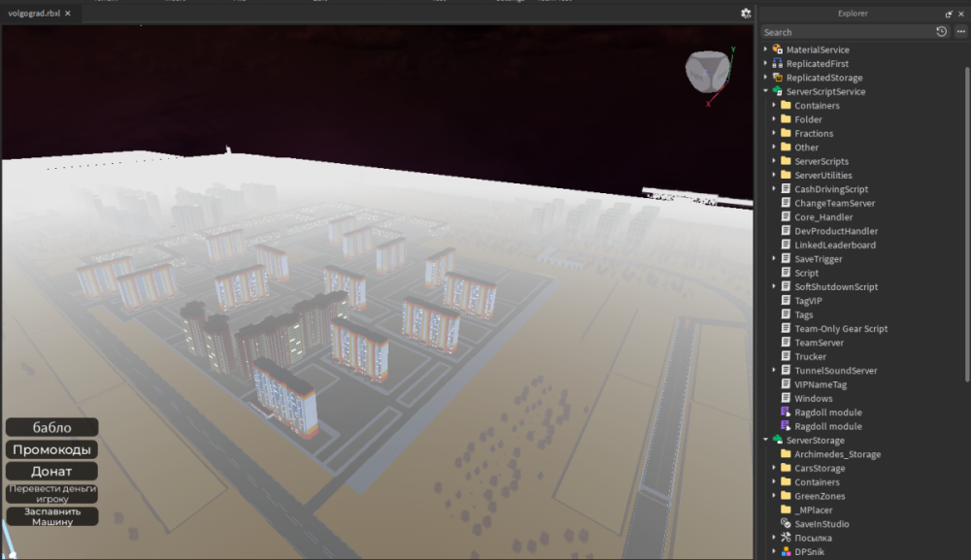Open the Промокоды menu button

(52, 449)
